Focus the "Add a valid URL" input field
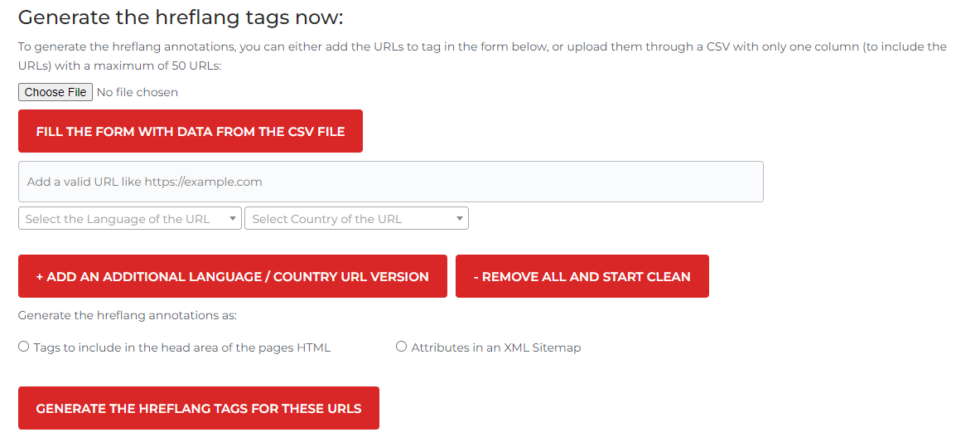Image resolution: width=980 pixels, height=442 pixels. coord(390,182)
